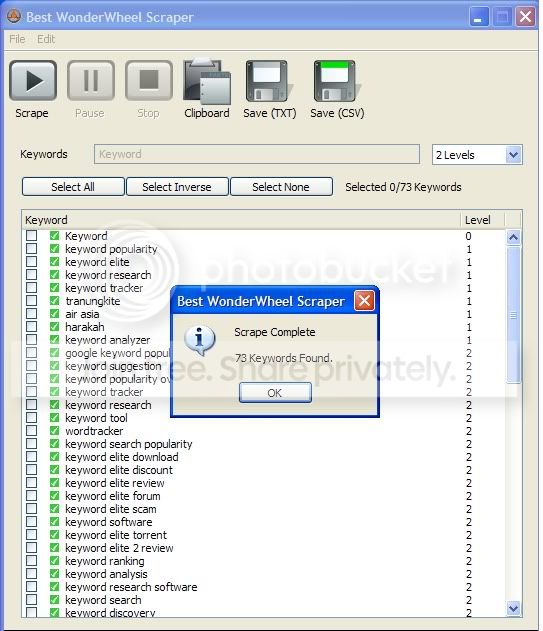Click the Save (TXT) floppy icon
This screenshot has height=631, width=543.
268,81
